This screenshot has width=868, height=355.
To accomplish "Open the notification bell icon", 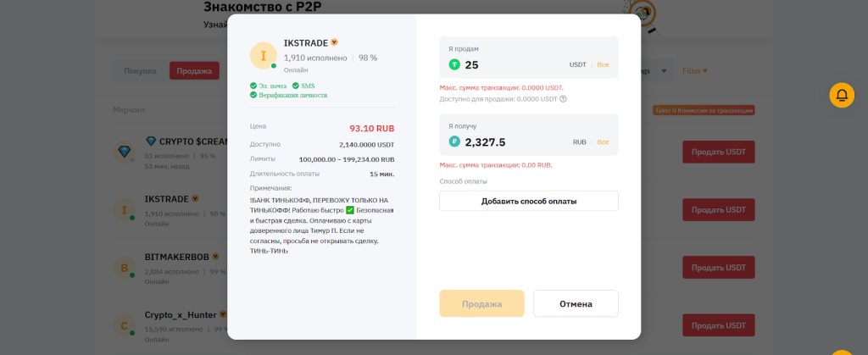I will coord(841,95).
